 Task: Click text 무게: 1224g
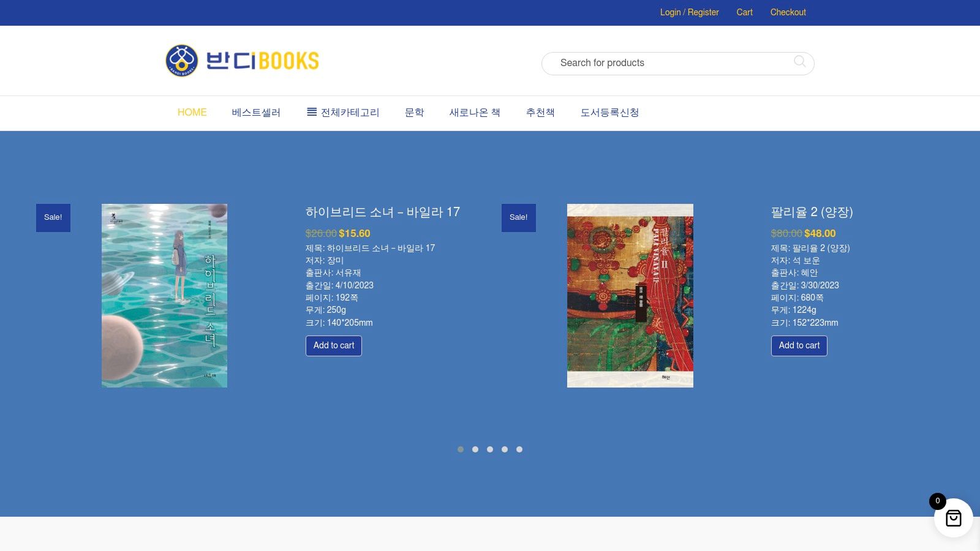coord(794,310)
